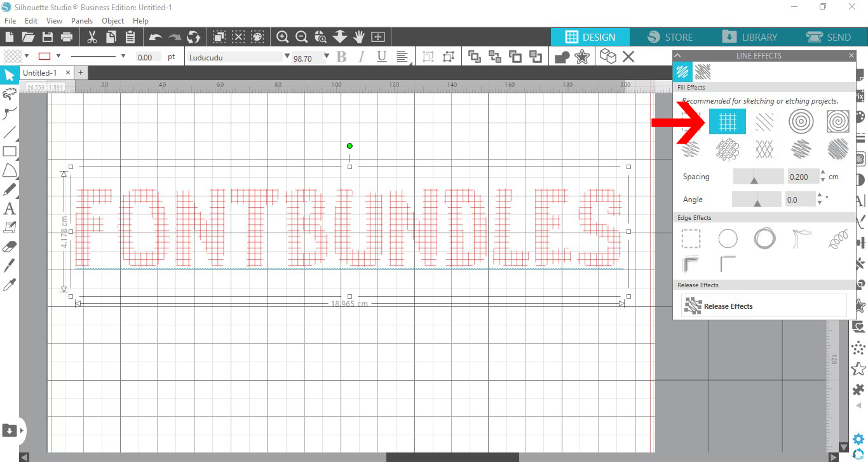Image resolution: width=868 pixels, height=462 pixels.
Task: Click the Angle slider
Action: tap(757, 200)
